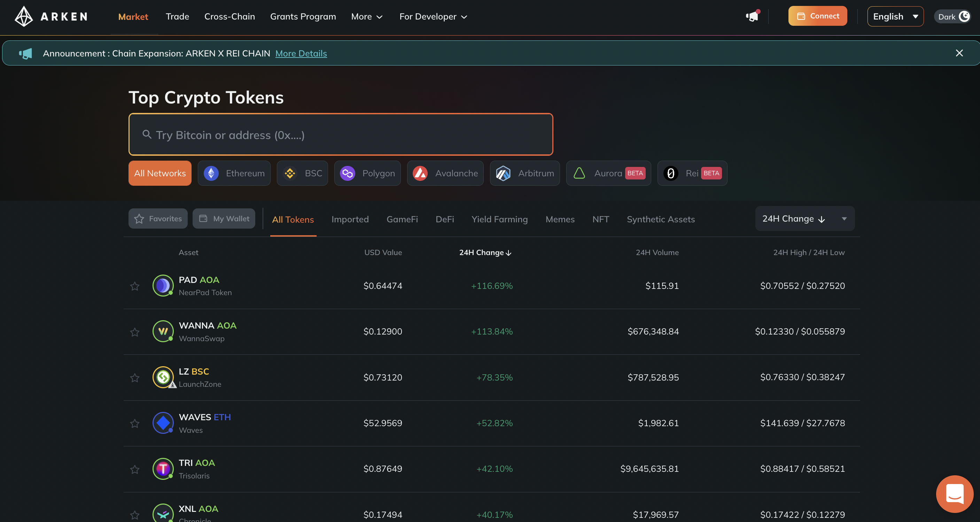Filter by BSC network
The width and height of the screenshot is (980, 522).
[x=302, y=173]
